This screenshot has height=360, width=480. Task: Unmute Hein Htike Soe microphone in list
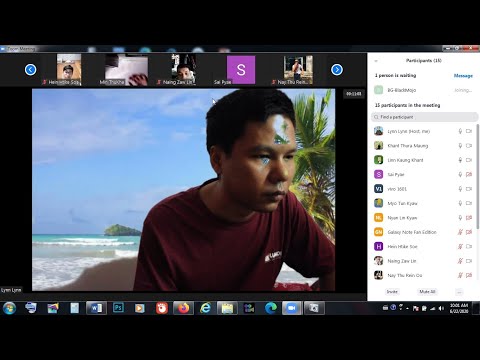click(x=460, y=247)
